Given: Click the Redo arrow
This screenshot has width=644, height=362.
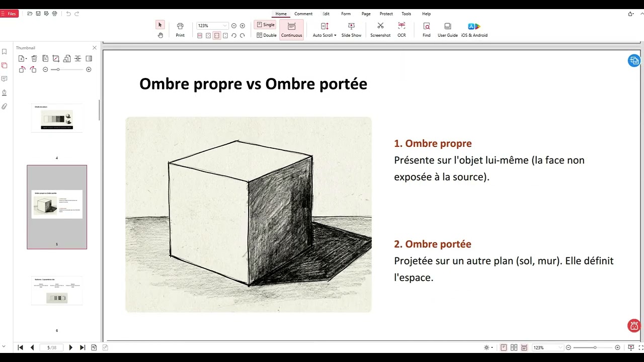Looking at the screenshot, I should (x=77, y=14).
